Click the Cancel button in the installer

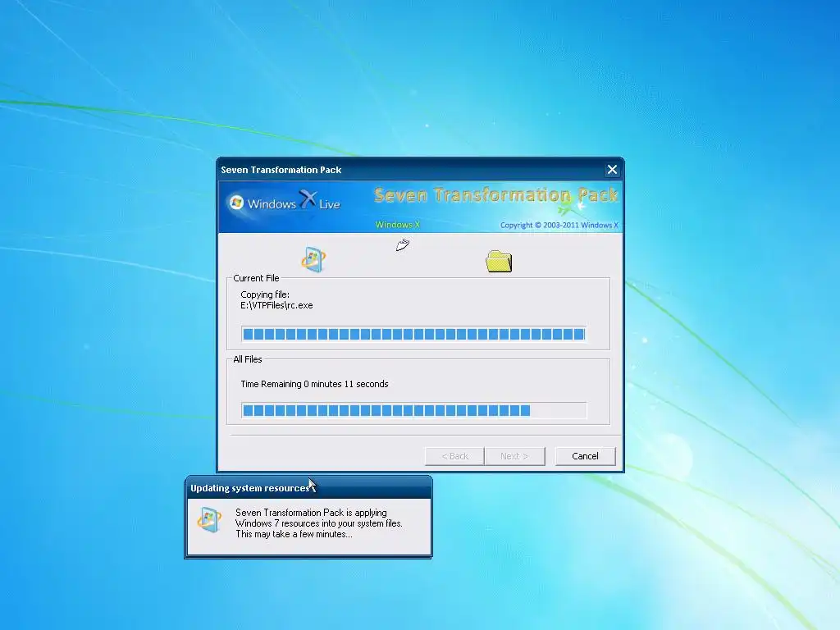click(x=585, y=456)
